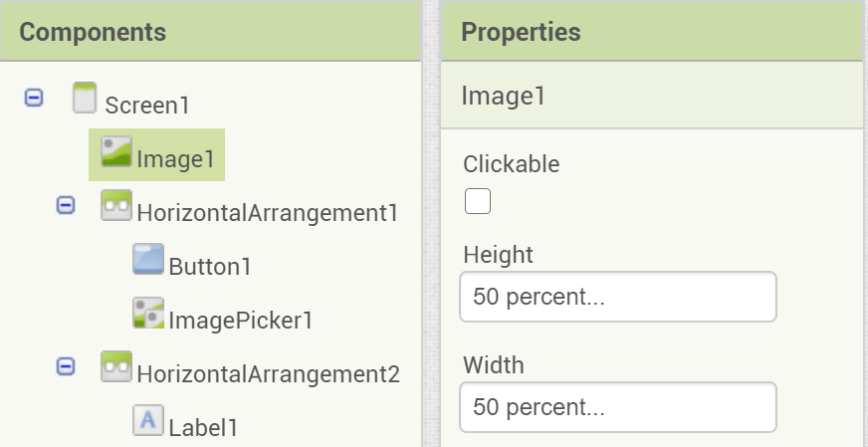
Task: Click the Height field showing 50 percent
Action: (617, 297)
